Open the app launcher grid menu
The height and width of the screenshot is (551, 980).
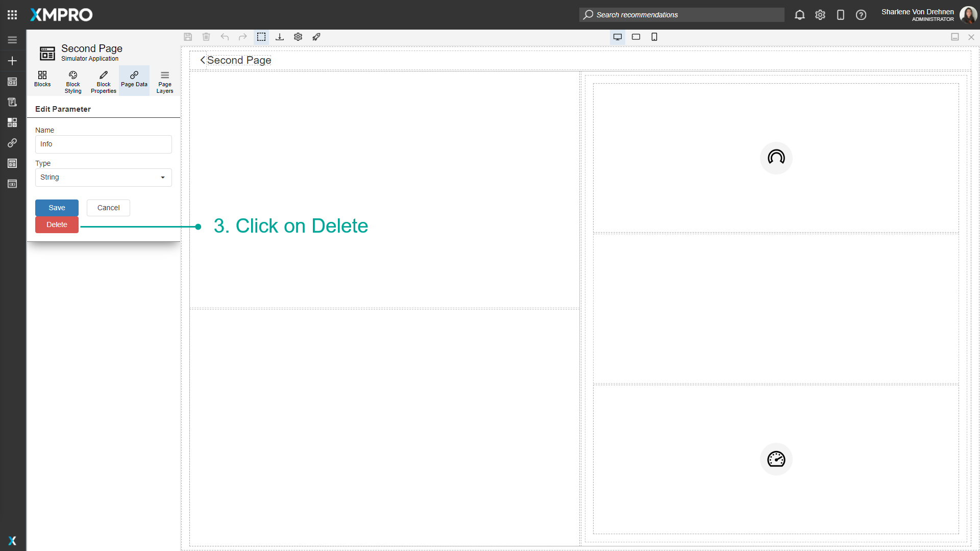12,14
